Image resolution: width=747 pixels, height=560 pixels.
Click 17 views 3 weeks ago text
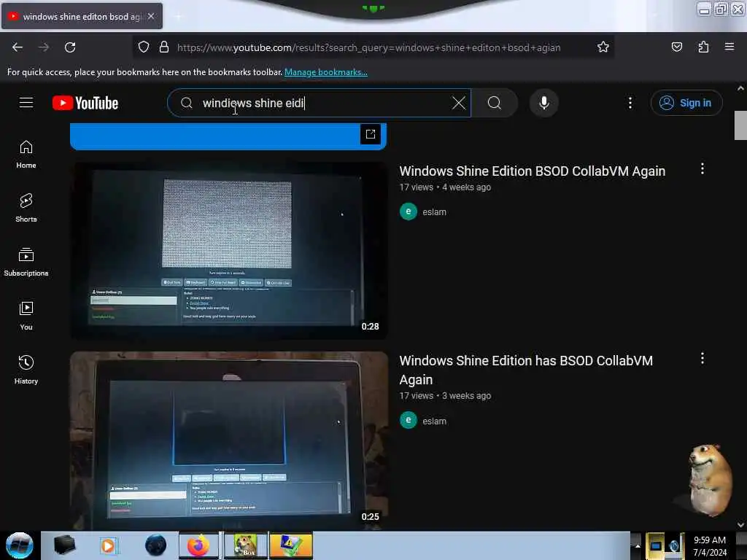445,396
